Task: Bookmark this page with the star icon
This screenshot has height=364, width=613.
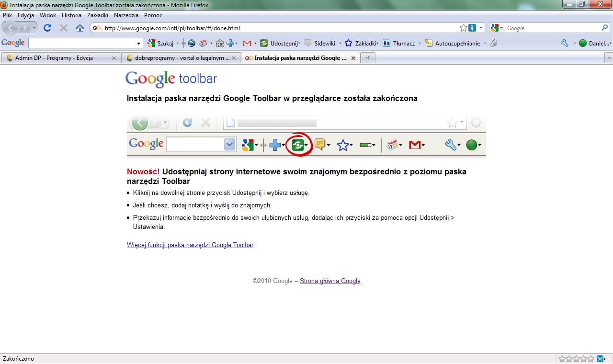Action: click(464, 28)
